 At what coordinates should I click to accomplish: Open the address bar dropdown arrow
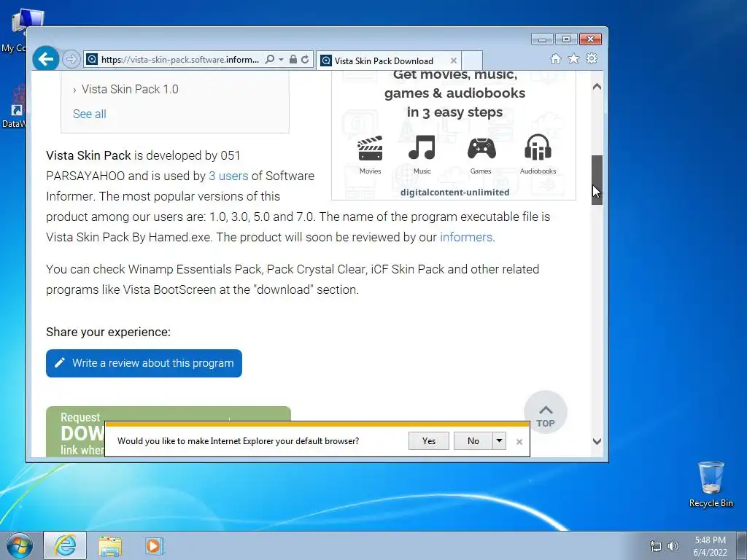[x=281, y=59]
